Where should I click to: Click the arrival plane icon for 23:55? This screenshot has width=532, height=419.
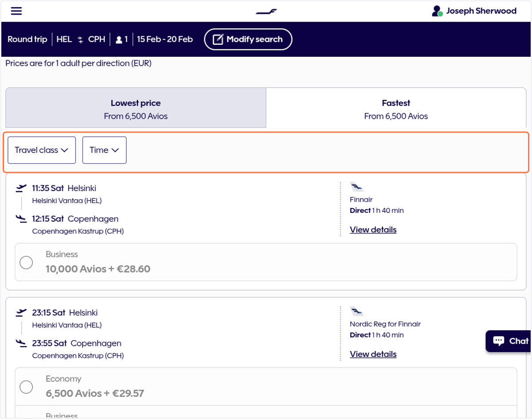point(21,343)
